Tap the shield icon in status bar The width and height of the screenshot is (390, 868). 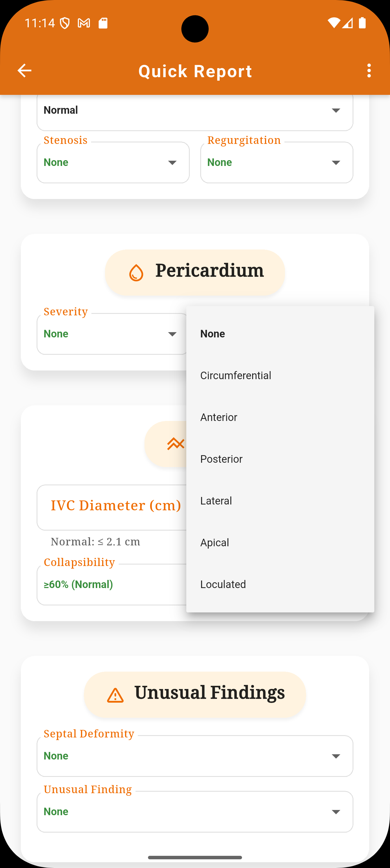65,23
